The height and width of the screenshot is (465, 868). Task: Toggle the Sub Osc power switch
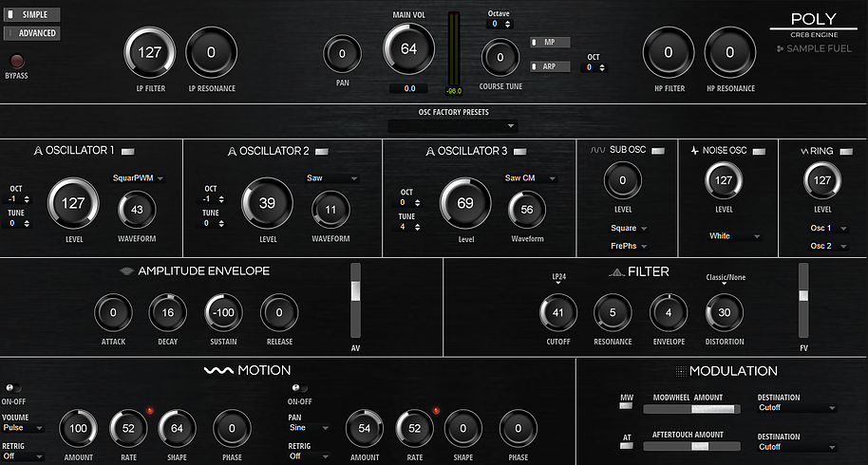pyautogui.click(x=657, y=150)
